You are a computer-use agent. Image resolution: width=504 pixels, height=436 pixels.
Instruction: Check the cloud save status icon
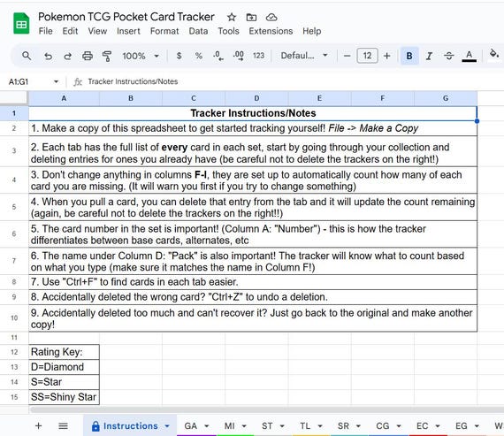[271, 17]
